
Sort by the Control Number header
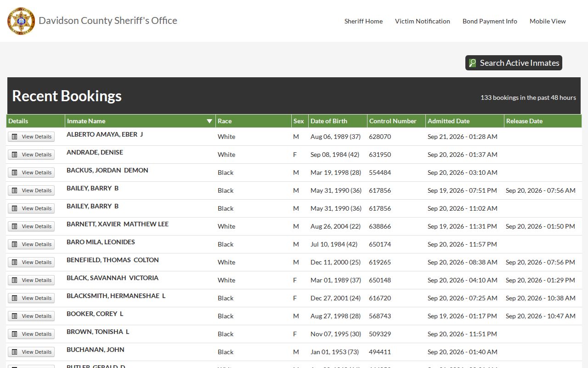click(x=396, y=121)
